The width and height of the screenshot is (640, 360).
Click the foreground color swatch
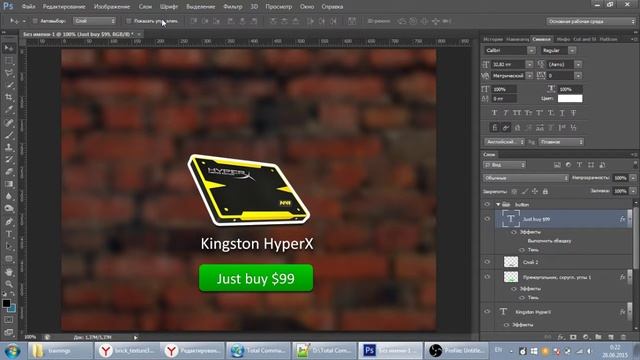6,303
